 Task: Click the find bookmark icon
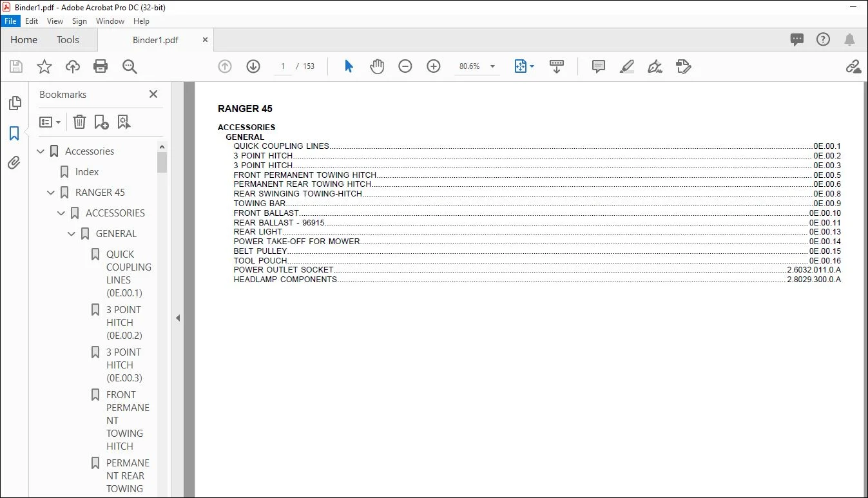(x=124, y=122)
